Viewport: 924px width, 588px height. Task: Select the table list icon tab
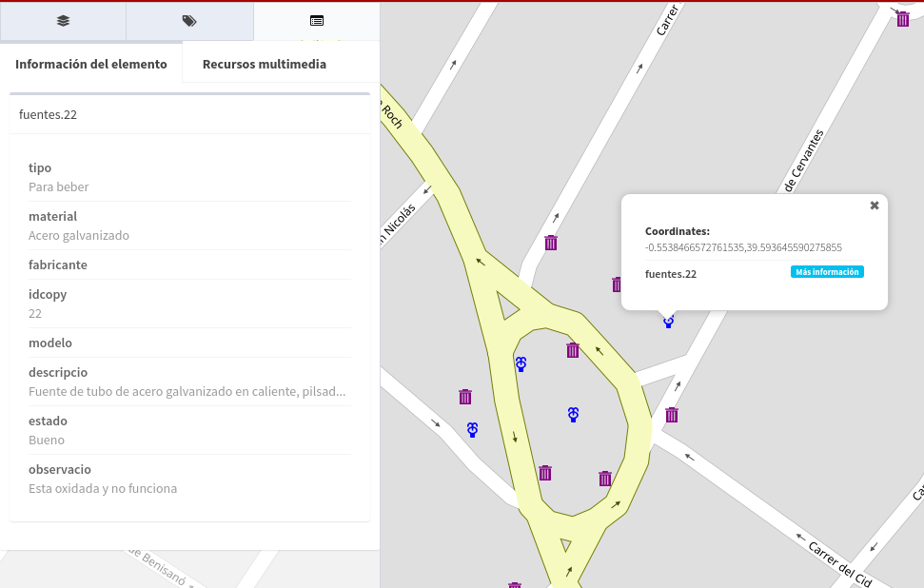click(x=317, y=20)
